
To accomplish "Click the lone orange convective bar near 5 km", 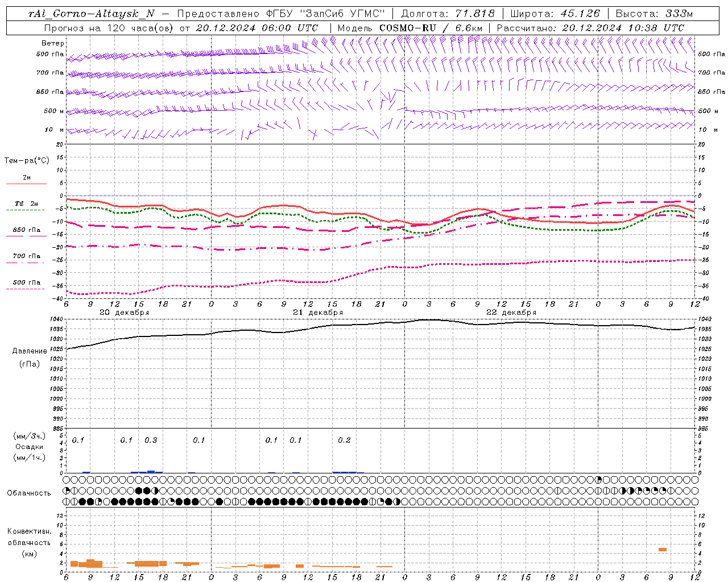I will tap(662, 550).
